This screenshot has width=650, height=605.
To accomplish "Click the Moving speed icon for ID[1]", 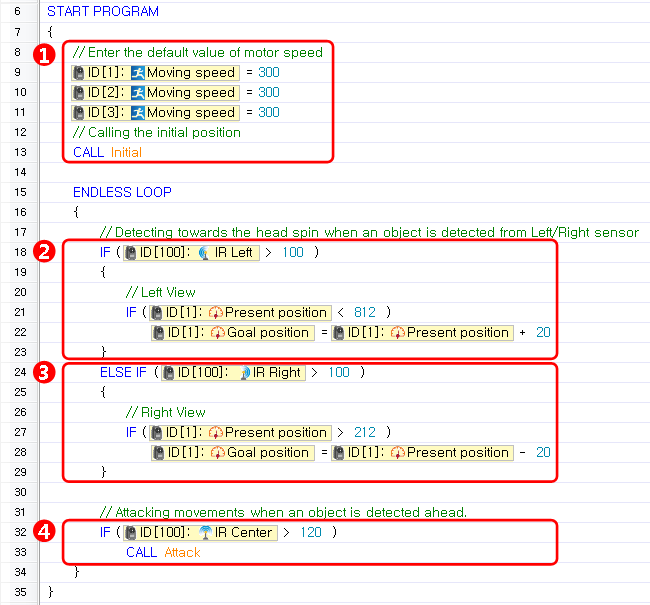I will (138, 72).
